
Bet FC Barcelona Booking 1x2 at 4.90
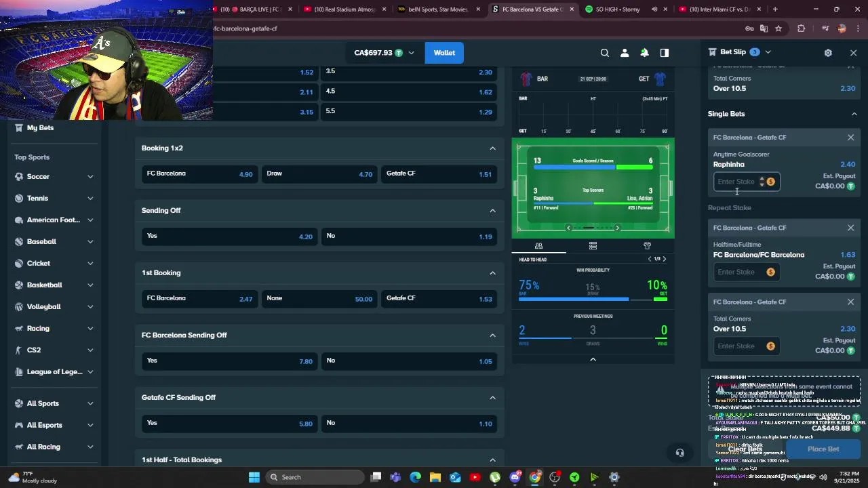[x=199, y=174]
